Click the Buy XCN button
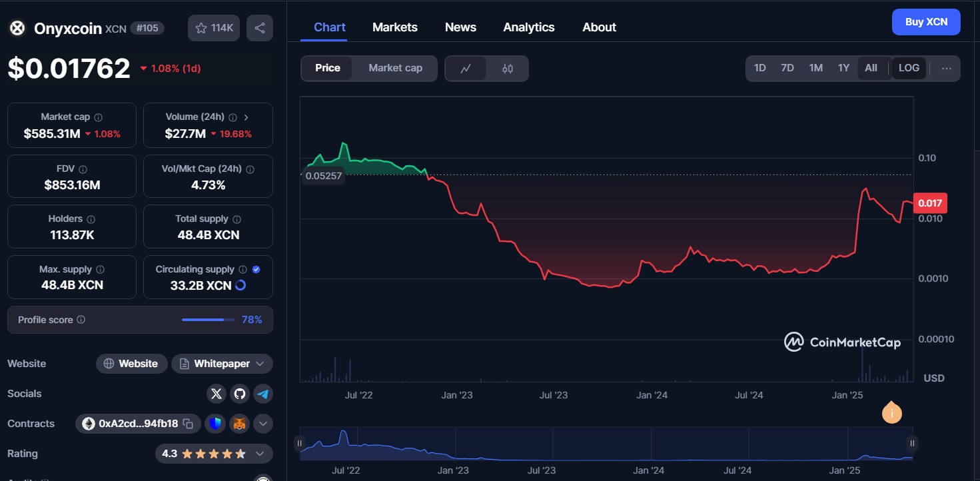The height and width of the screenshot is (481, 980). [x=926, y=22]
